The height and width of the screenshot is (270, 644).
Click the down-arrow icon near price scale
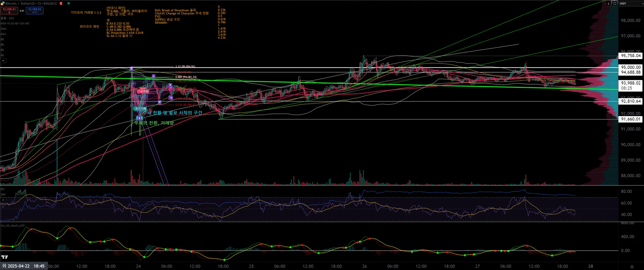(x=608, y=3)
